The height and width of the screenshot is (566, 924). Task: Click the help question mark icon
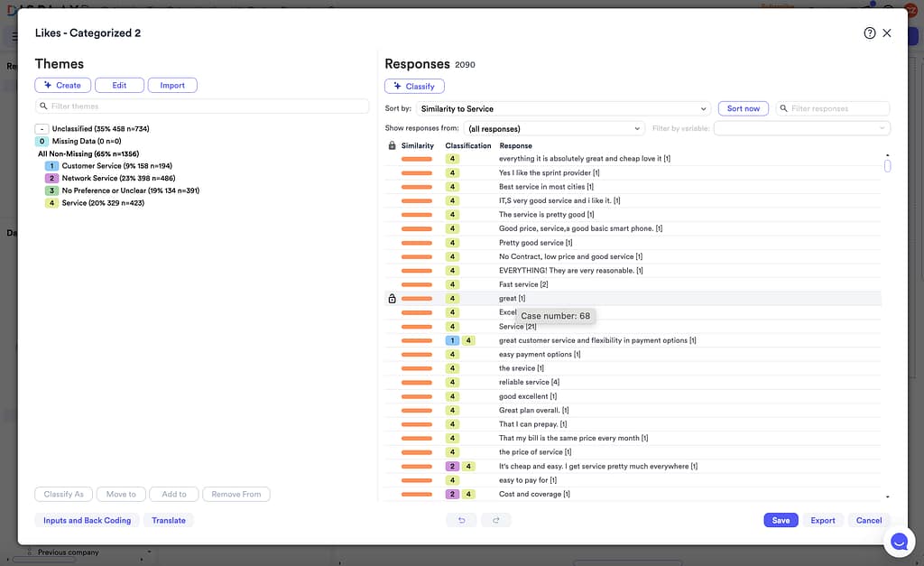(x=869, y=33)
